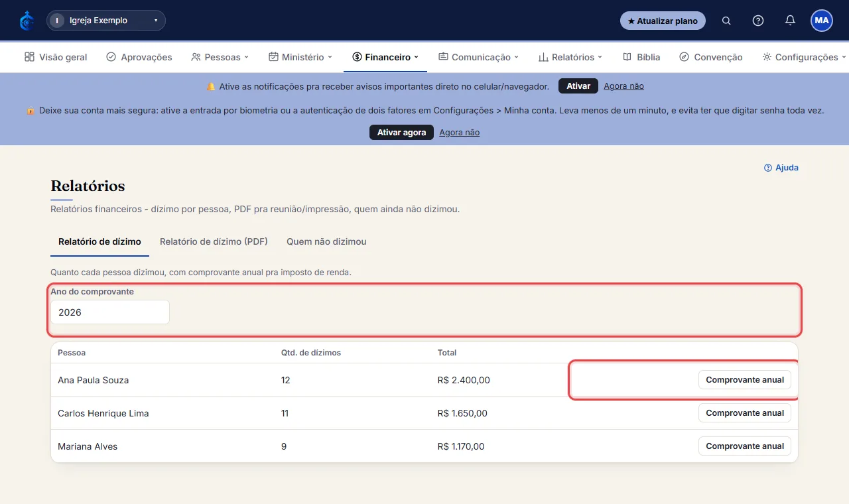The height and width of the screenshot is (504, 849).
Task: Switch to Relatório de dízimo (PDF) tab
Action: (x=214, y=241)
